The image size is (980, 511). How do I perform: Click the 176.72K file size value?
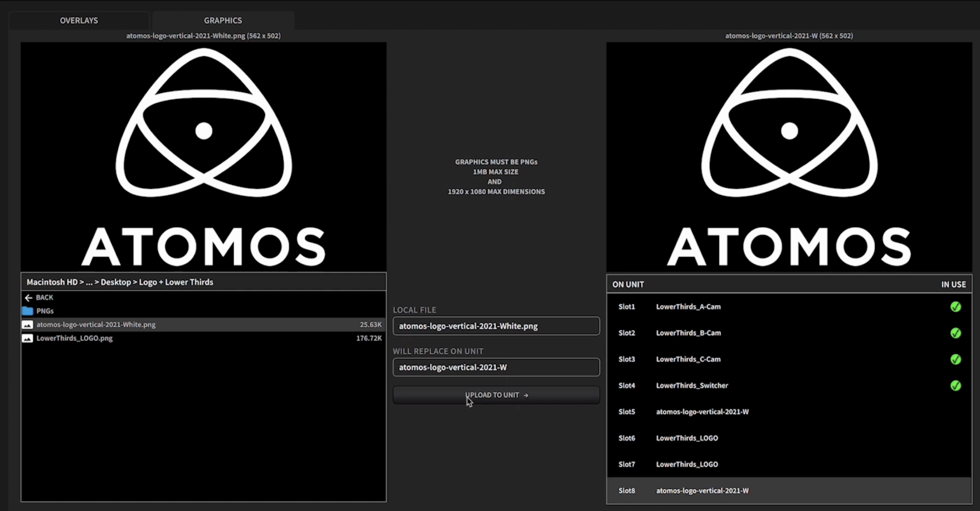tap(369, 338)
